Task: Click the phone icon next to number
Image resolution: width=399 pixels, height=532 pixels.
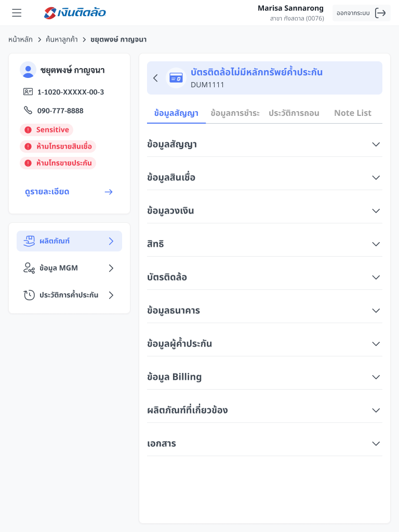Action: tap(28, 110)
